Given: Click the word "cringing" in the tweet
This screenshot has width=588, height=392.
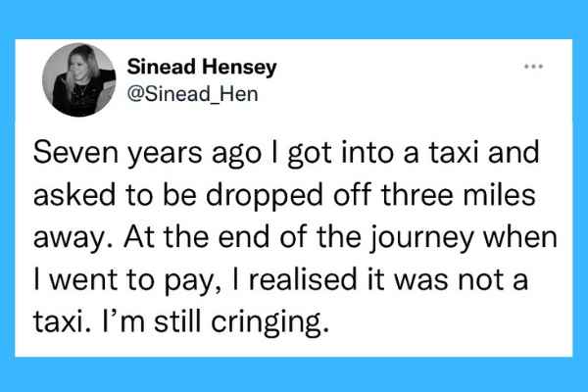Looking at the screenshot, I should pyautogui.click(x=268, y=323).
